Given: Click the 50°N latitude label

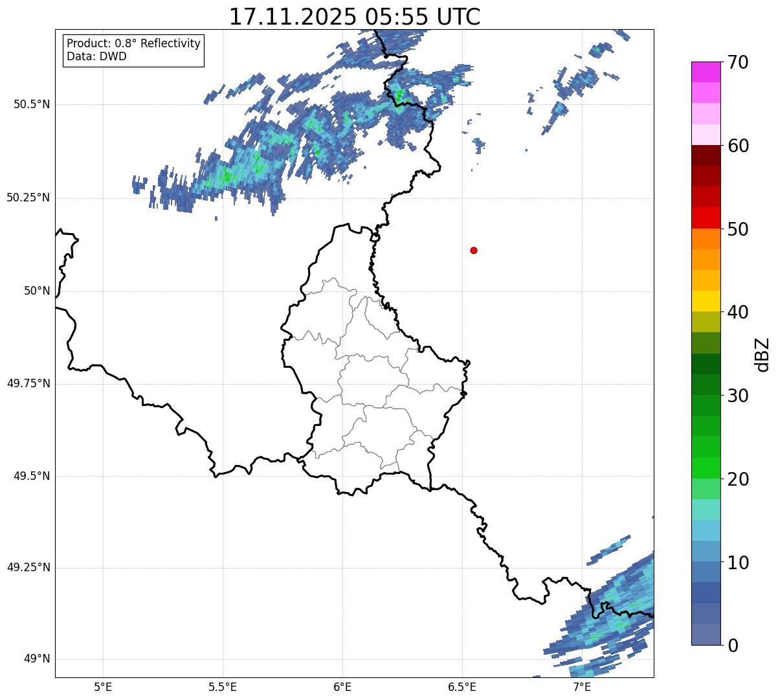Looking at the screenshot, I should pos(37,291).
